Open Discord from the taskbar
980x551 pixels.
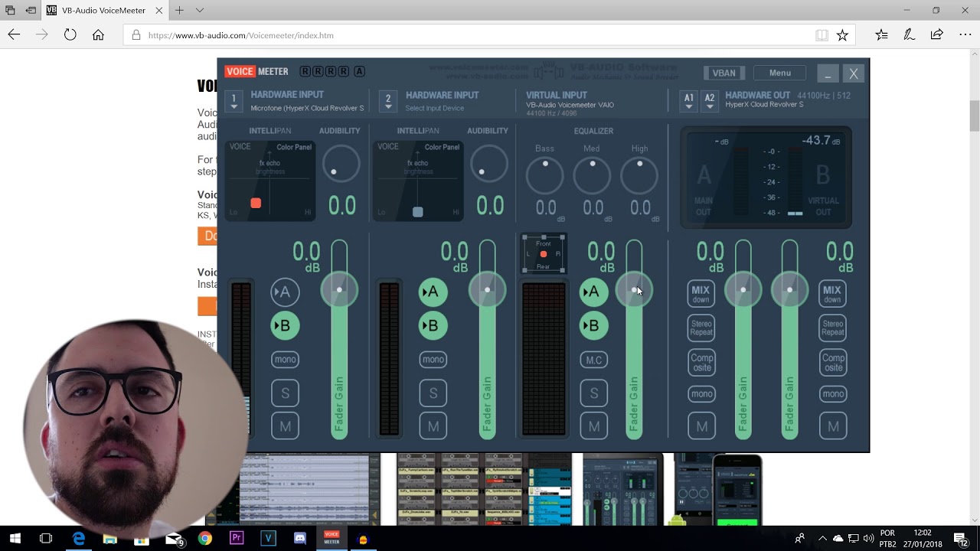299,539
